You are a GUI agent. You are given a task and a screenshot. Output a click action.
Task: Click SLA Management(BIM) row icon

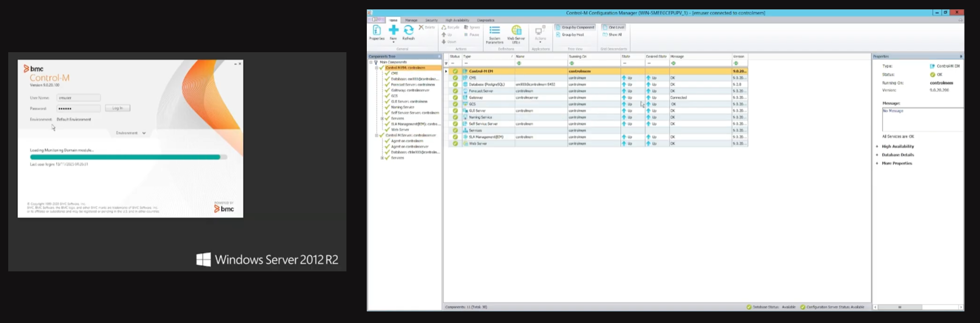point(466,137)
